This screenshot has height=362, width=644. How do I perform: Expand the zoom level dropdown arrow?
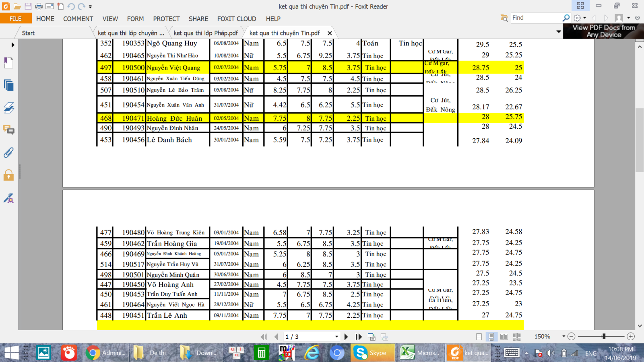(563, 336)
